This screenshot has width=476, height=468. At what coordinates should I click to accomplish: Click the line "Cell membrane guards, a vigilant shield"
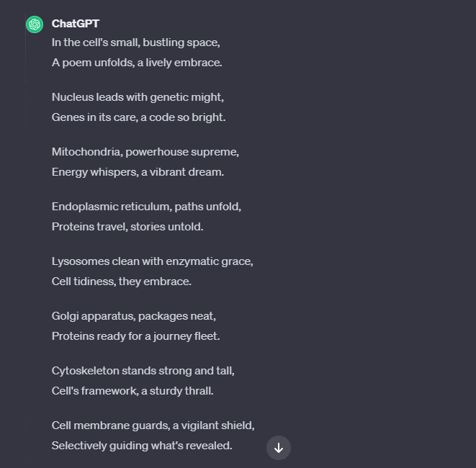pos(153,426)
